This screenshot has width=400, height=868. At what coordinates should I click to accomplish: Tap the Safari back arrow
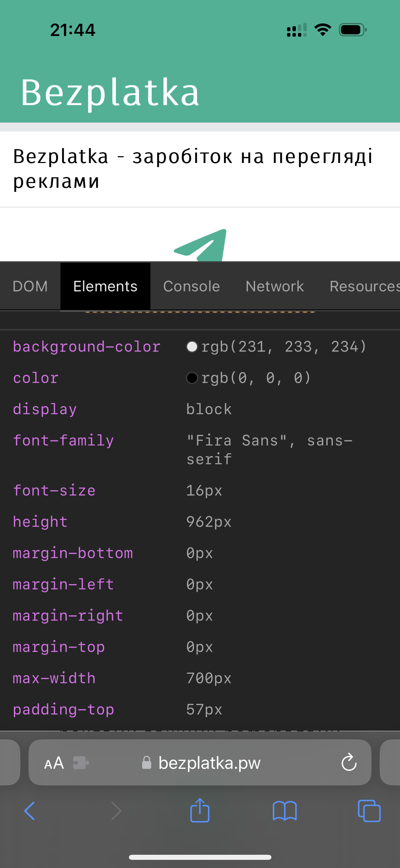click(x=30, y=811)
